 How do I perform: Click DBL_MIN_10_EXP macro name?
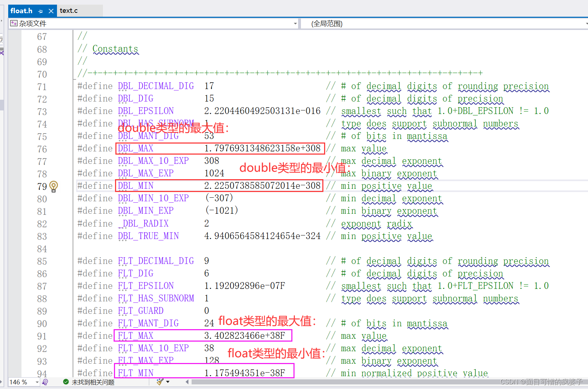(x=153, y=198)
